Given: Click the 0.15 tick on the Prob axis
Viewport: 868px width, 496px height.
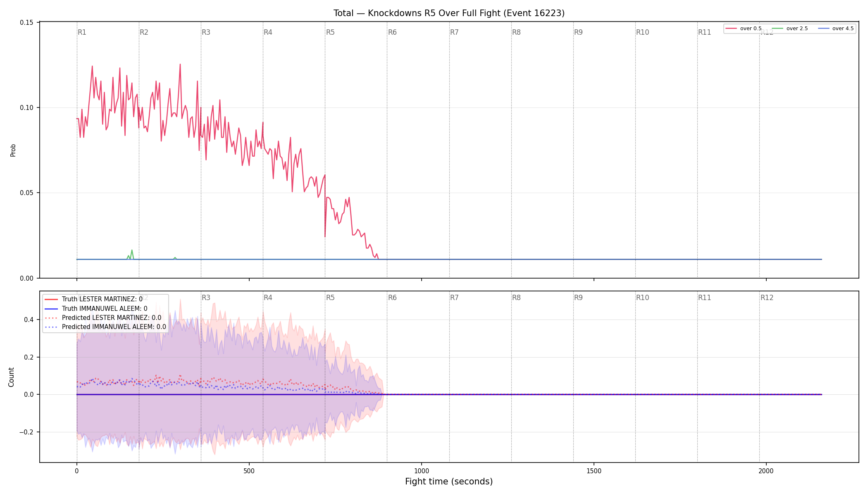Looking at the screenshot, I should [x=27, y=22].
